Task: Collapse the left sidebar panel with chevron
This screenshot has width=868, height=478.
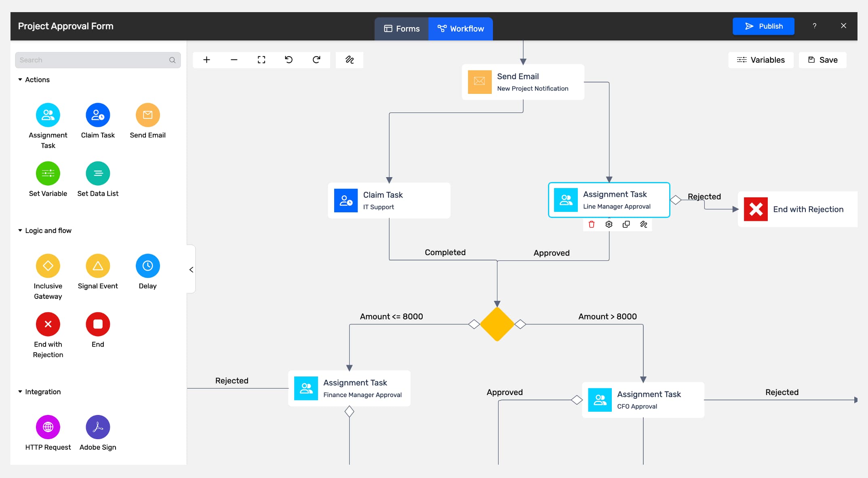Action: [192, 270]
